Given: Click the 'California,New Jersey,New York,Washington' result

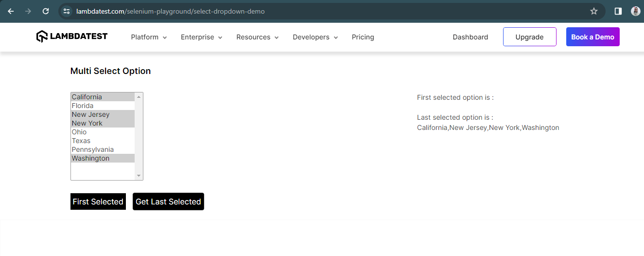Looking at the screenshot, I should (x=488, y=128).
